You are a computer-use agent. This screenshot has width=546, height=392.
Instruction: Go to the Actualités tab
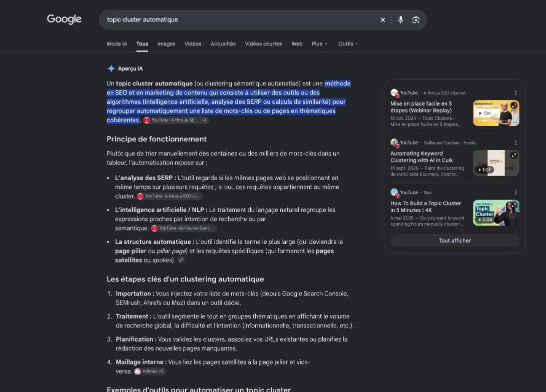click(x=223, y=44)
